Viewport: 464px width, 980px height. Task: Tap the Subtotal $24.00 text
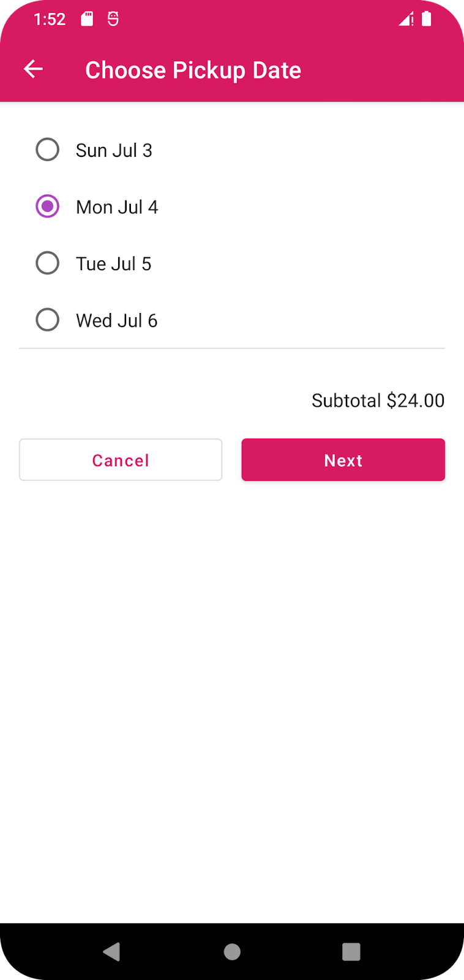click(x=378, y=401)
